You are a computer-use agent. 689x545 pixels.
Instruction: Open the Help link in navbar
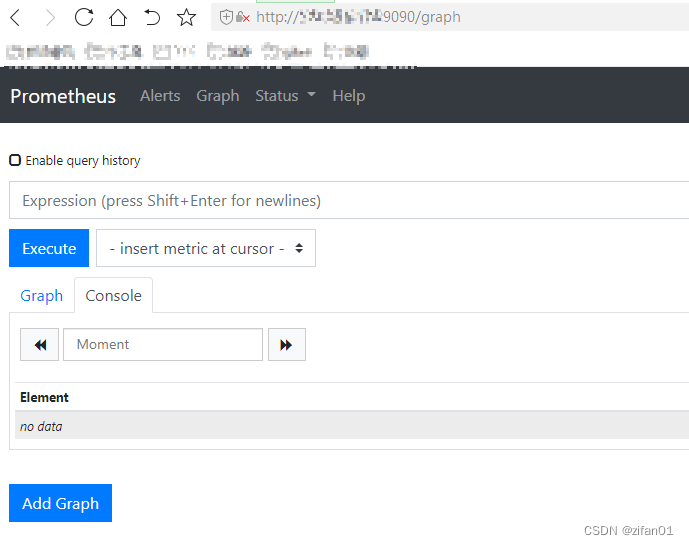(348, 96)
